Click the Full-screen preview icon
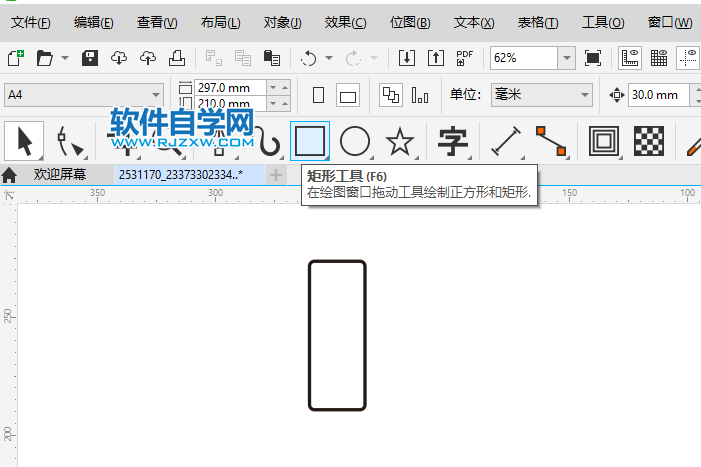This screenshot has height=467, width=701. click(593, 58)
